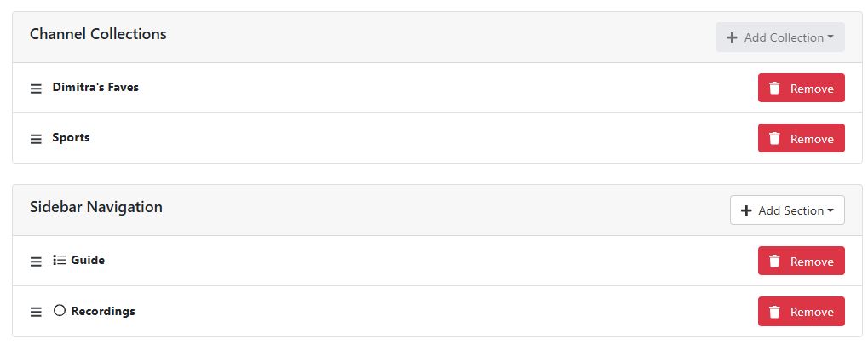Remove the Dimitra's Faves collection
The height and width of the screenshot is (345, 868).
[801, 89]
